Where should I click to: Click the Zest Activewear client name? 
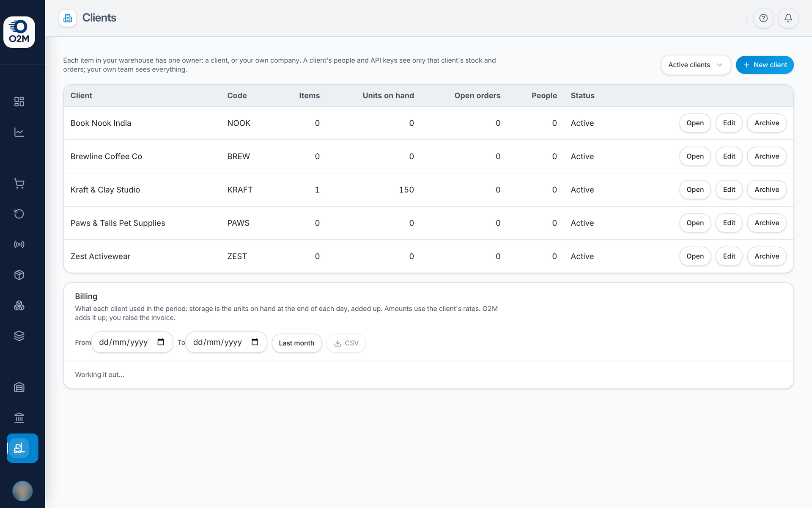(100, 256)
